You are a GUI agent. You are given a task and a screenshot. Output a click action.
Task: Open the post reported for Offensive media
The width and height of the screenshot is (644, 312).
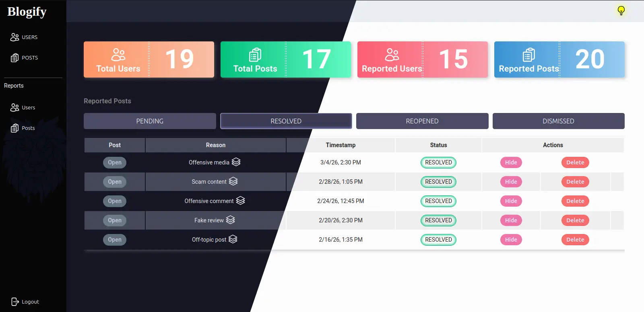pyautogui.click(x=115, y=162)
